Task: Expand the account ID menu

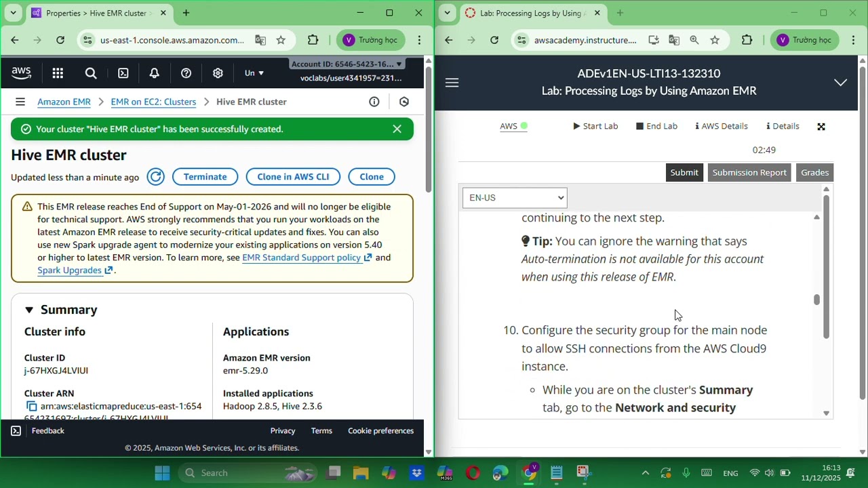Action: pos(347,64)
